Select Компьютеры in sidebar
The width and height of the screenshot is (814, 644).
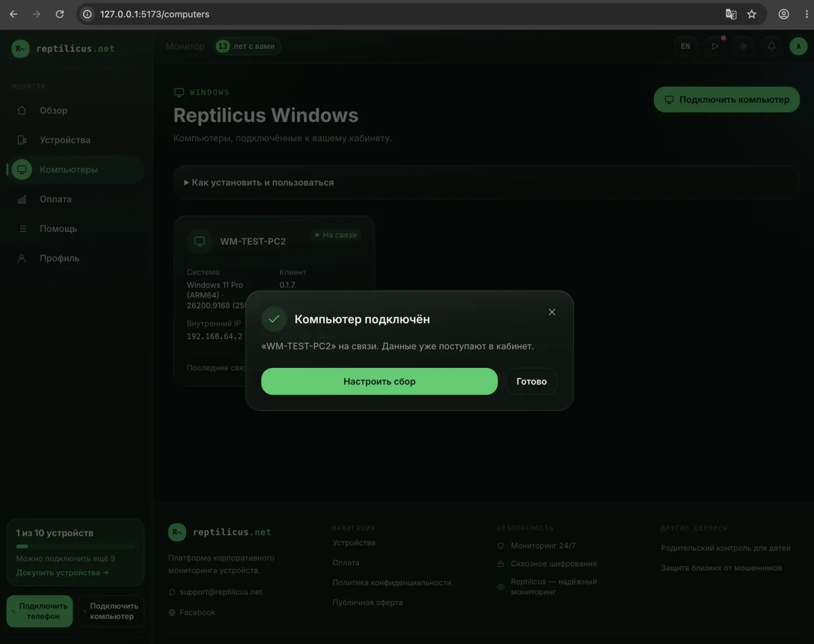[x=75, y=170]
